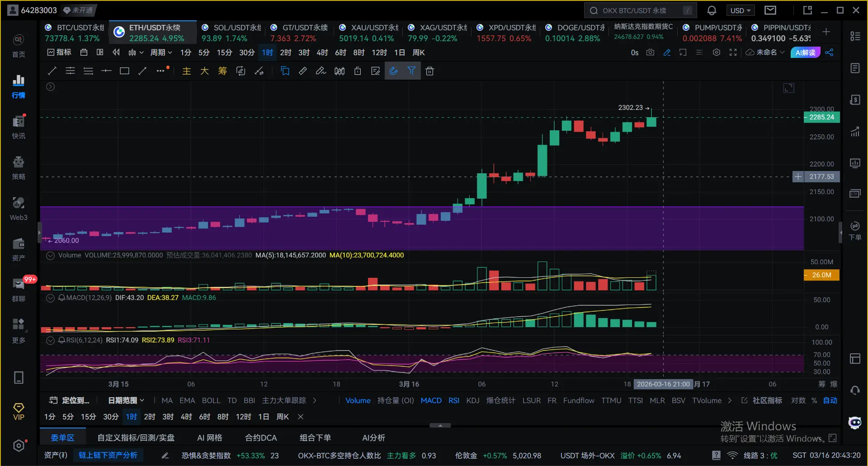
Task: Open 下单 order panel on right
Action: [x=855, y=231]
